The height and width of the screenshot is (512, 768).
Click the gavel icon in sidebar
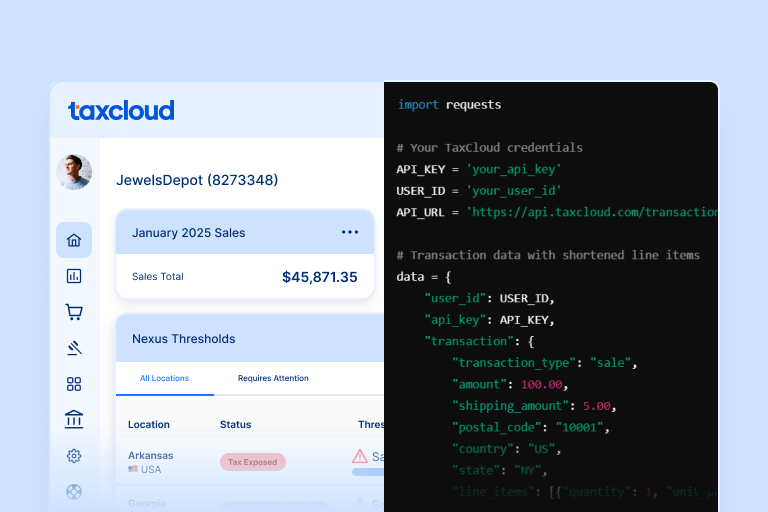[74, 348]
